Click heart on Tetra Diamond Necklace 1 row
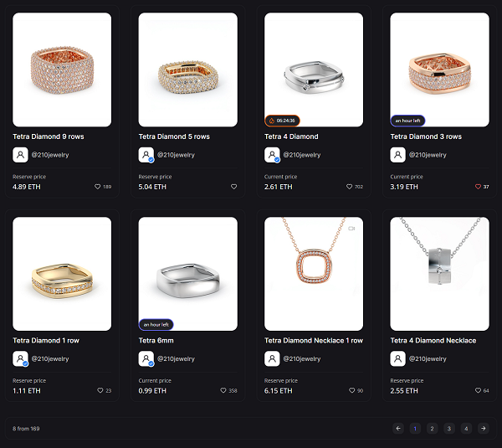 [352, 390]
